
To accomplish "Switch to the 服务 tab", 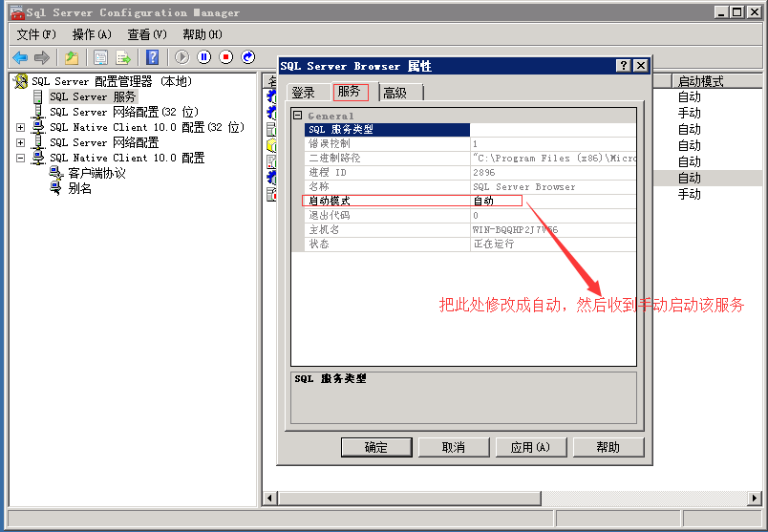I will click(x=351, y=92).
